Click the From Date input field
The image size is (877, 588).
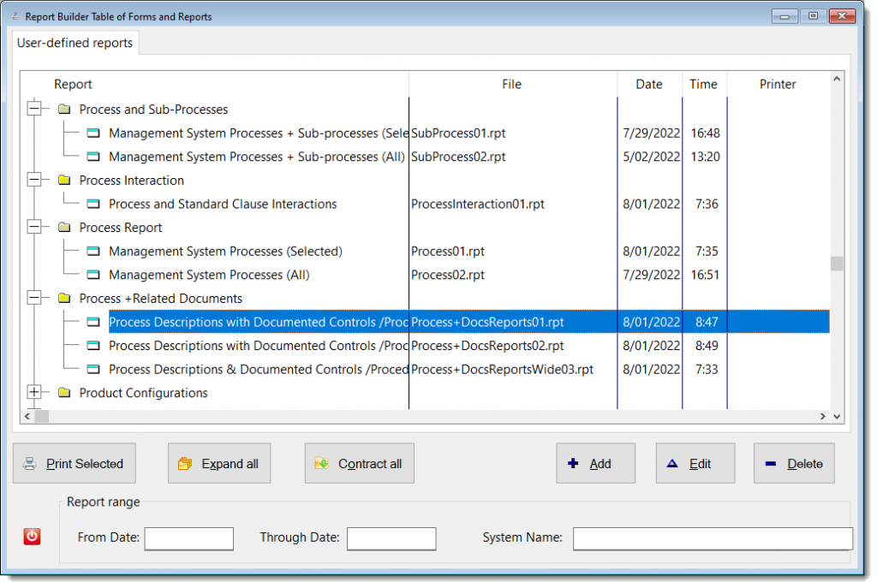(x=188, y=538)
